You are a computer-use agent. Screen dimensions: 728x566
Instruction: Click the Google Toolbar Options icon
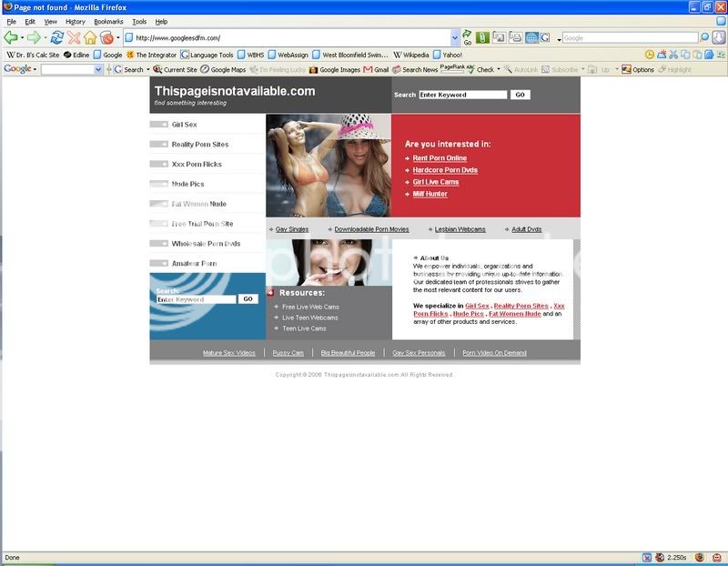point(627,69)
